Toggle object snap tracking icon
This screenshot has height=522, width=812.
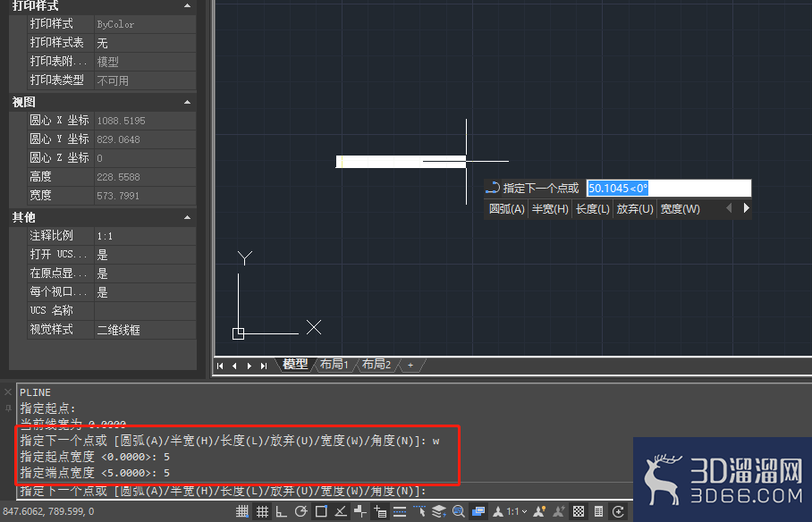(341, 511)
